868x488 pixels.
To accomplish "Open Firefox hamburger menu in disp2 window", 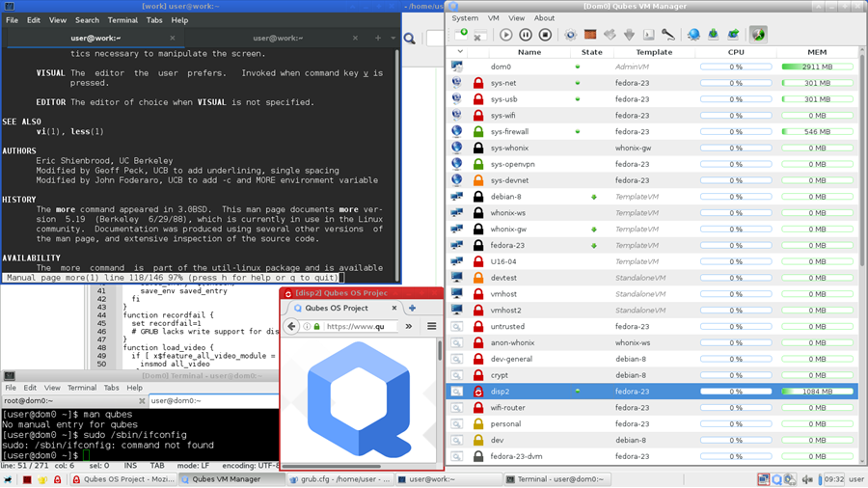I will coord(432,326).
